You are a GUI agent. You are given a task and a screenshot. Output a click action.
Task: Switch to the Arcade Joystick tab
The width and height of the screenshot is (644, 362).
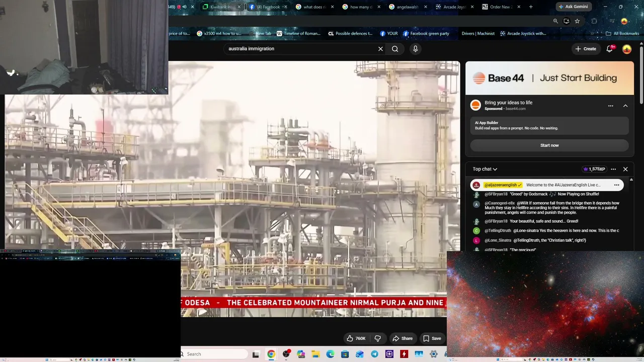[454, 7]
